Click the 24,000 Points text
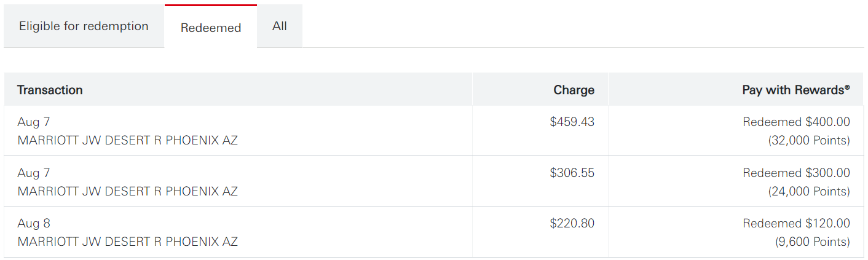868x260 pixels. click(809, 192)
